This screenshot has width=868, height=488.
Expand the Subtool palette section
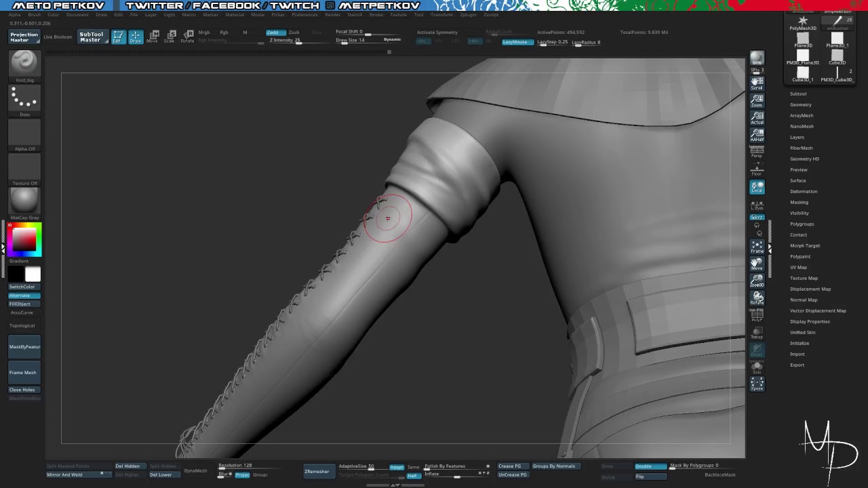[x=798, y=94]
